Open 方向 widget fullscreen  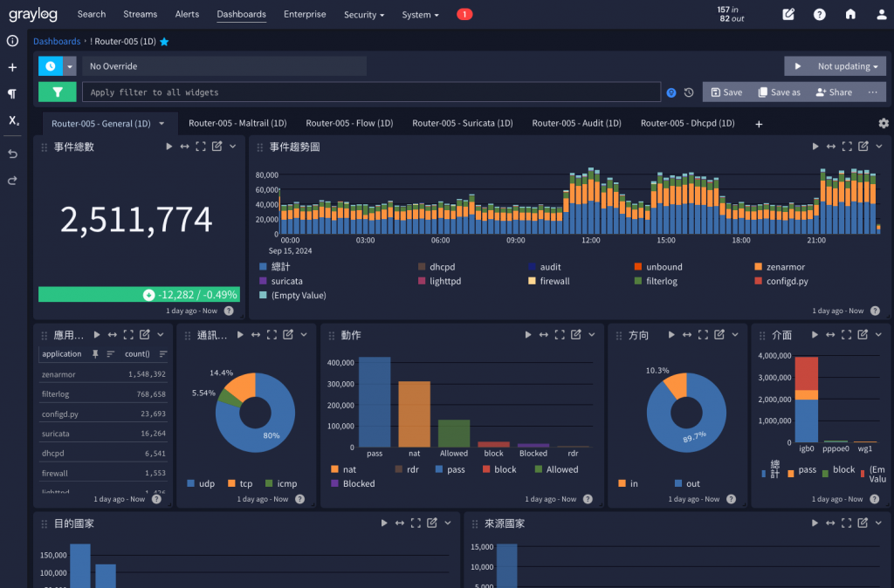[703, 334]
